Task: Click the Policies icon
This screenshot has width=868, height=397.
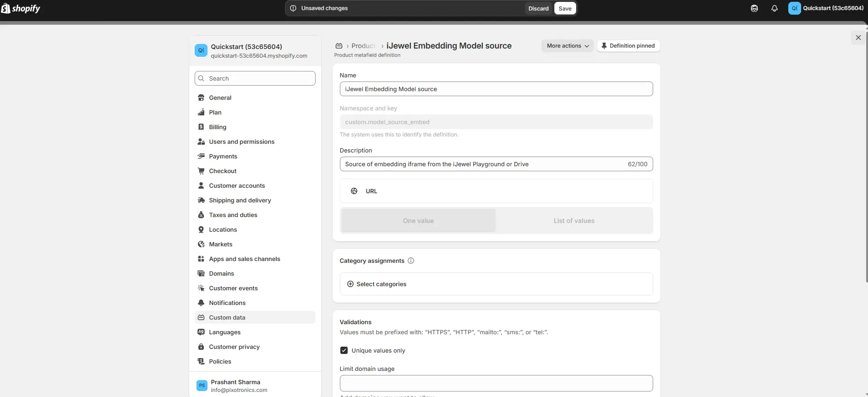Action: click(x=201, y=361)
